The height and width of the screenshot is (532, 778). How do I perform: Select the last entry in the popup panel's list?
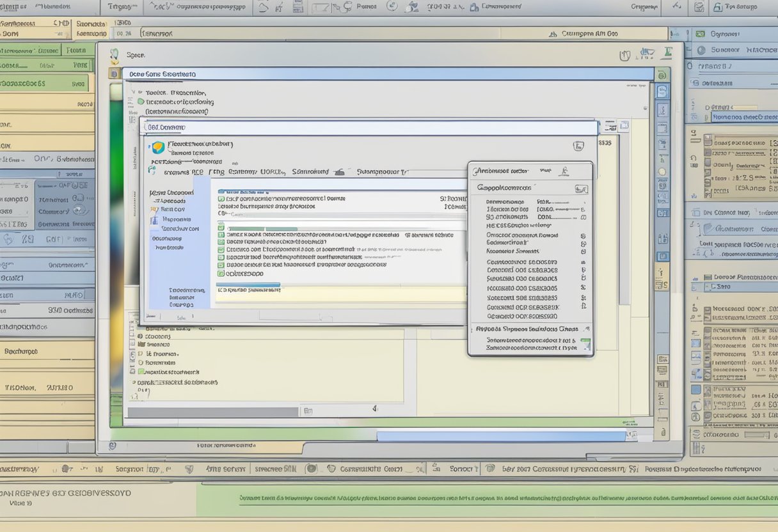coord(522,316)
